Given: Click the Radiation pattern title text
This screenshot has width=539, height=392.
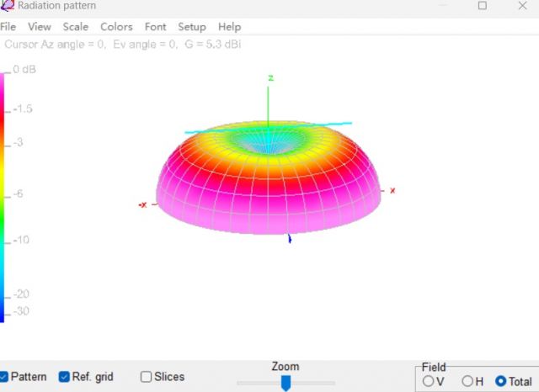Looking at the screenshot, I should pos(56,6).
